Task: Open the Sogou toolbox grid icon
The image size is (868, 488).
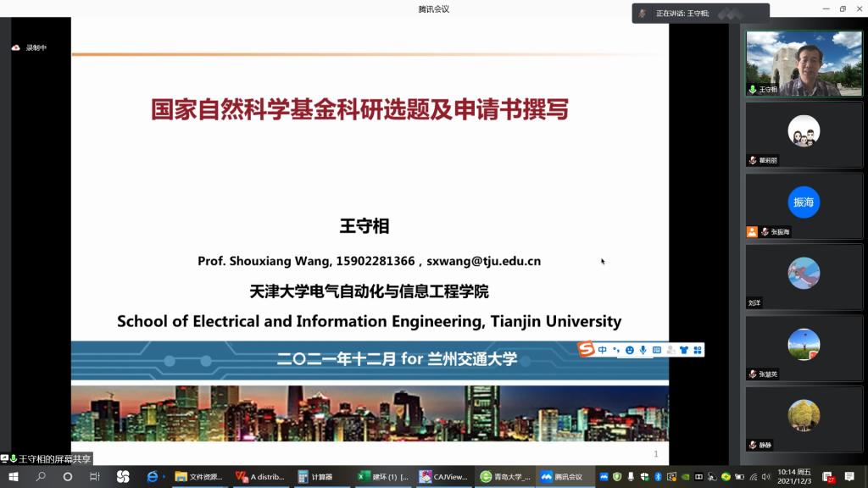Action: pyautogui.click(x=698, y=349)
